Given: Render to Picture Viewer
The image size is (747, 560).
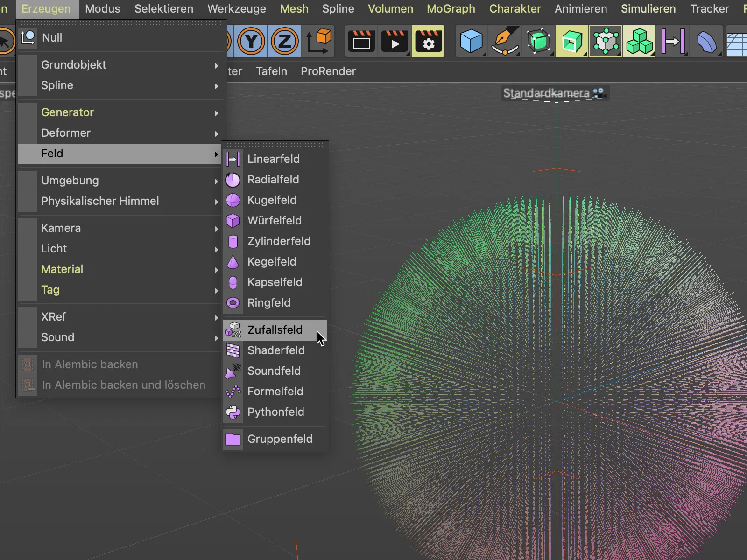Looking at the screenshot, I should 395,42.
